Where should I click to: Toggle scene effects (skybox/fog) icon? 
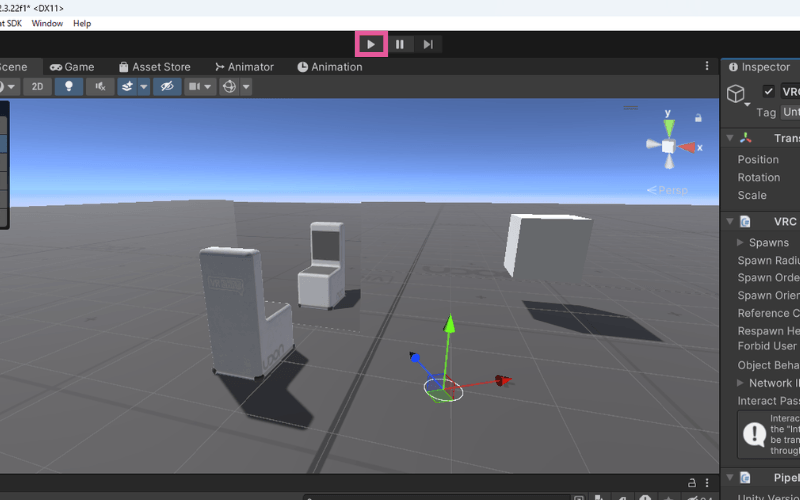[127, 87]
